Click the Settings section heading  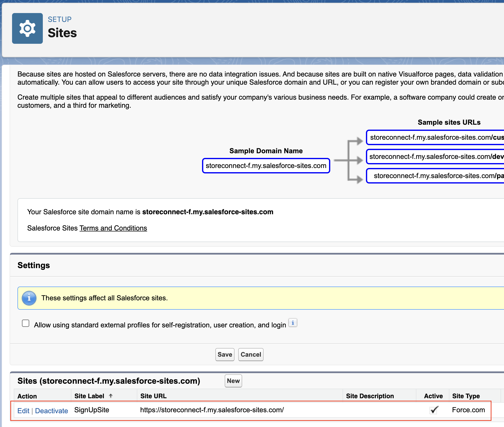point(34,265)
